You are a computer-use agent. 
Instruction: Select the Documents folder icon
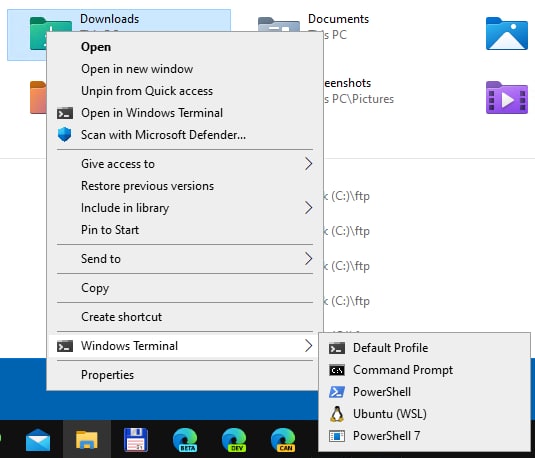tap(279, 24)
